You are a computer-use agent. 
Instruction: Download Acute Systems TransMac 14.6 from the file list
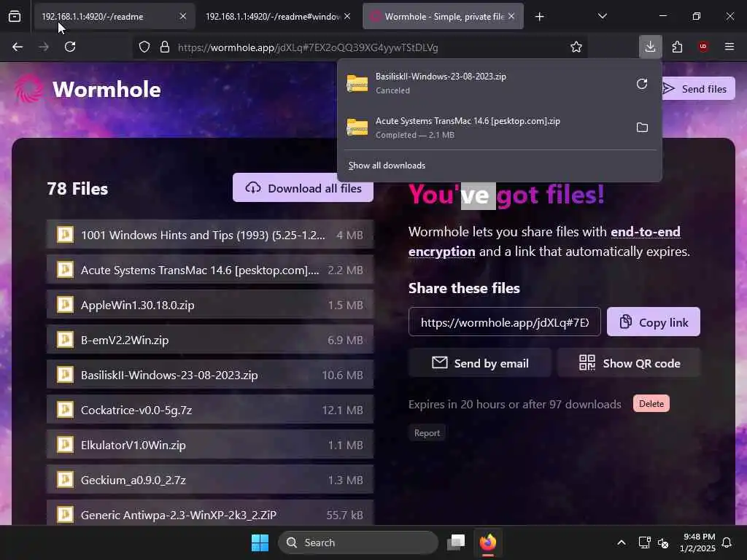click(210, 270)
